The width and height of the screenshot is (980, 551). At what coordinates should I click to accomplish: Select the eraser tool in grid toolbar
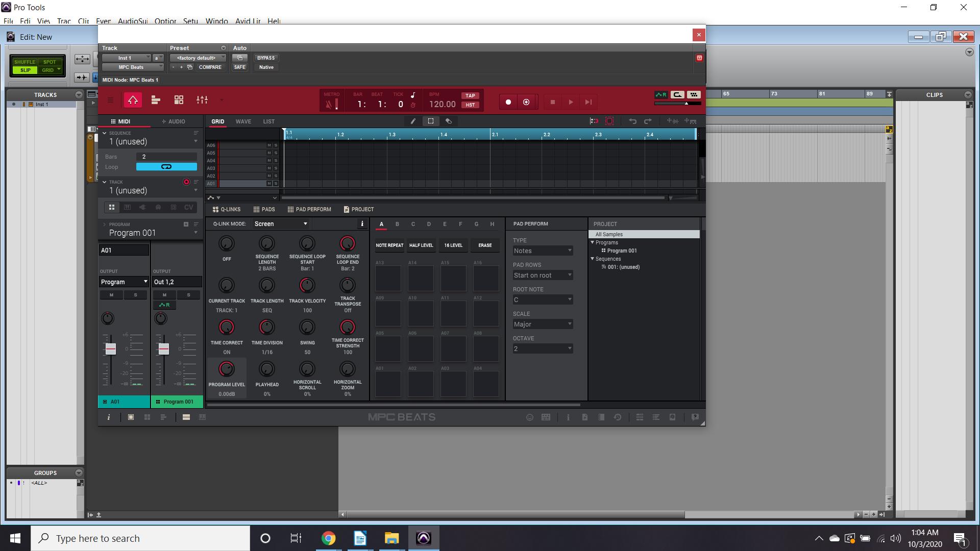tap(449, 121)
